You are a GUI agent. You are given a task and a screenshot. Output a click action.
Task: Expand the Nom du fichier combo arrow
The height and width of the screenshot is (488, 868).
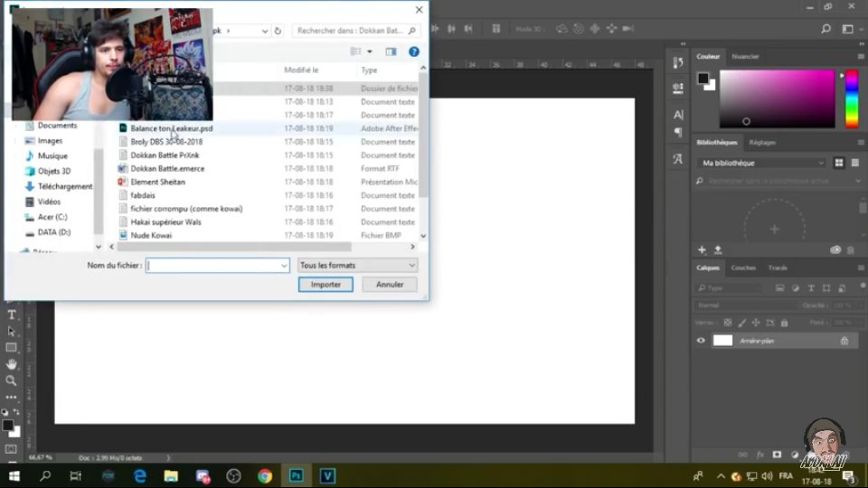point(284,266)
